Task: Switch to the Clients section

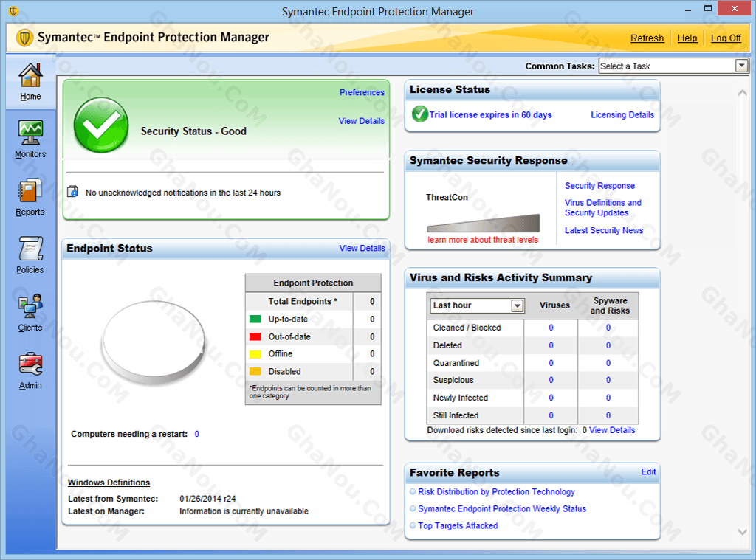Action: [30, 313]
